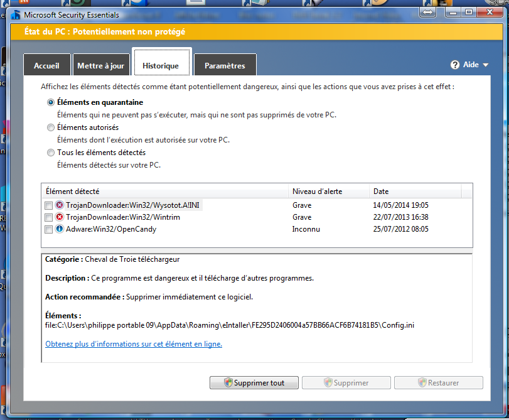This screenshot has width=509, height=420.
Task: Sort by Élément détecté column header
Action: pos(165,191)
